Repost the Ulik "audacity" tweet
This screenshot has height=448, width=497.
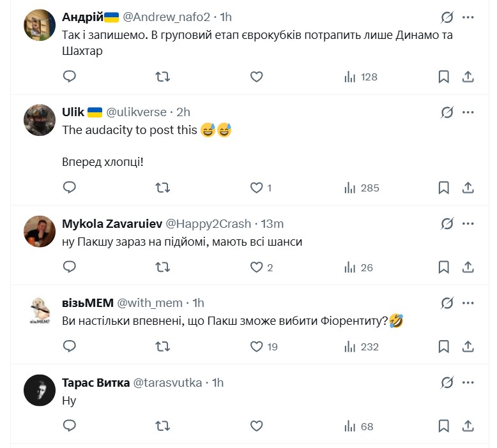163,188
